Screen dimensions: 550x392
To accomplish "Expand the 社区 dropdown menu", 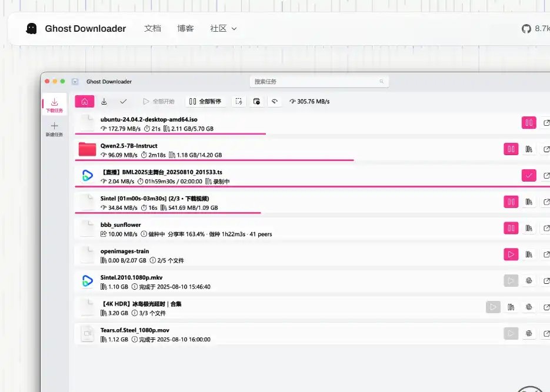I will (x=224, y=28).
